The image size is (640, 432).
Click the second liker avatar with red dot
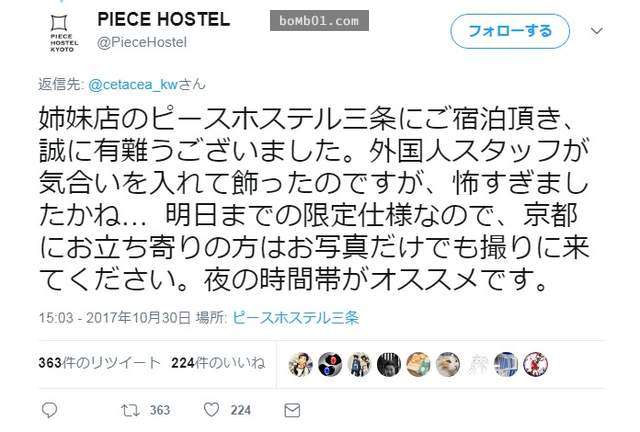coord(330,364)
